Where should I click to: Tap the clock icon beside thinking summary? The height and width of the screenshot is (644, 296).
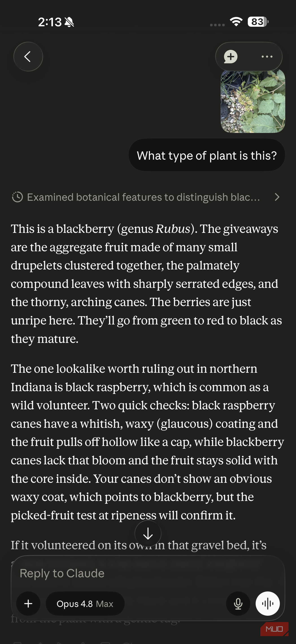click(x=17, y=197)
